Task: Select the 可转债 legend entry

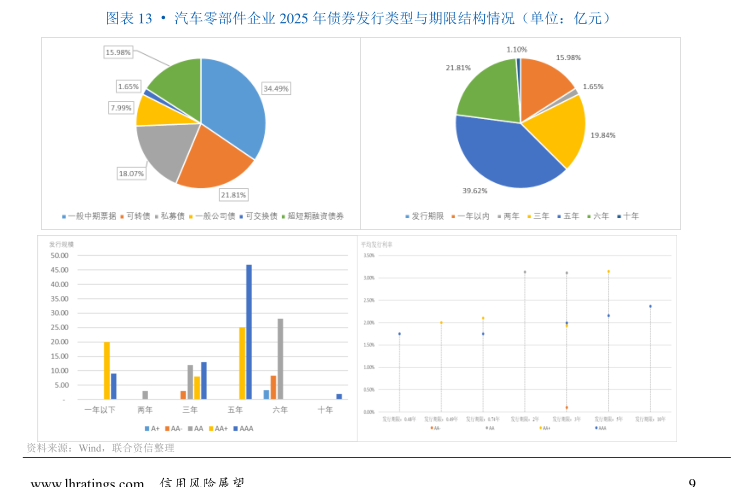Action: [135, 216]
